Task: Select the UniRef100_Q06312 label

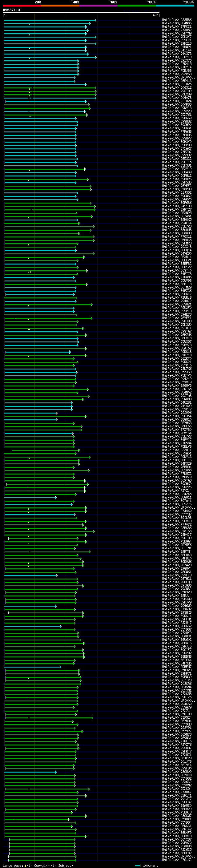Action: [x=177, y=88]
